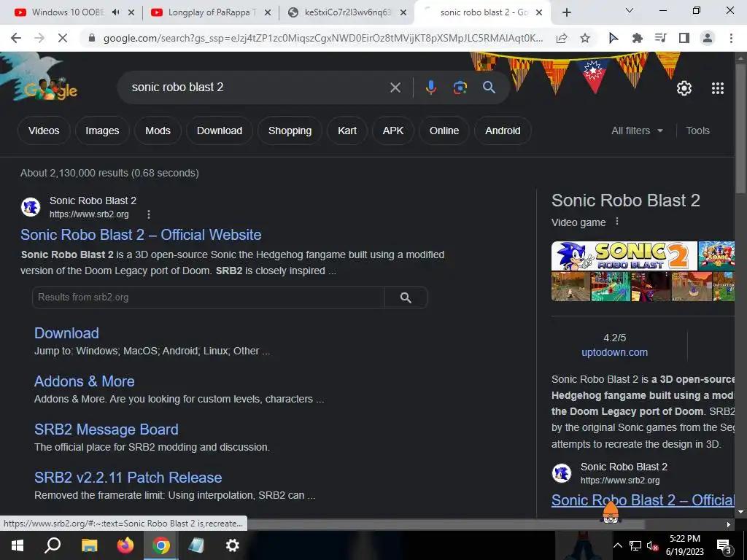Stop loading the page
The width and height of the screenshot is (747, 560).
pyautogui.click(x=63, y=38)
